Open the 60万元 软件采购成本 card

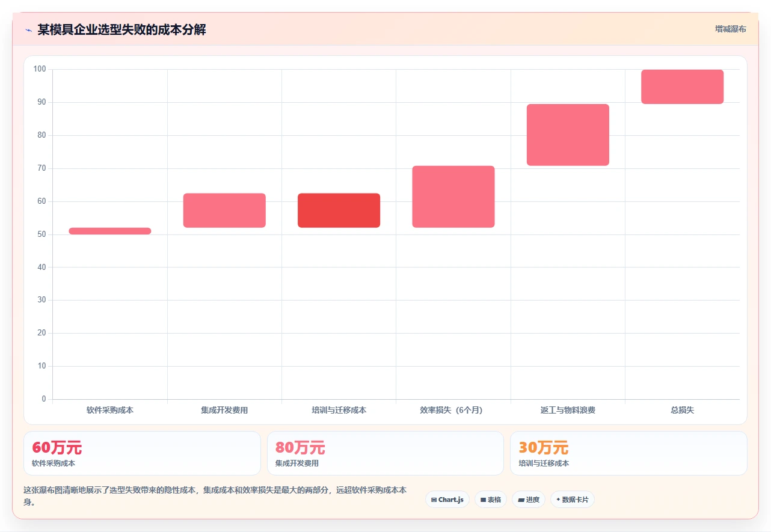(142, 453)
